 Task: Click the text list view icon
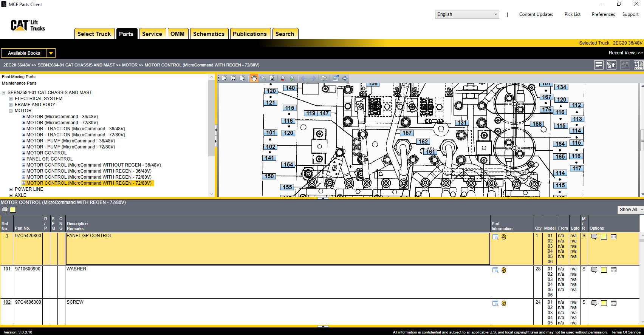click(x=599, y=65)
